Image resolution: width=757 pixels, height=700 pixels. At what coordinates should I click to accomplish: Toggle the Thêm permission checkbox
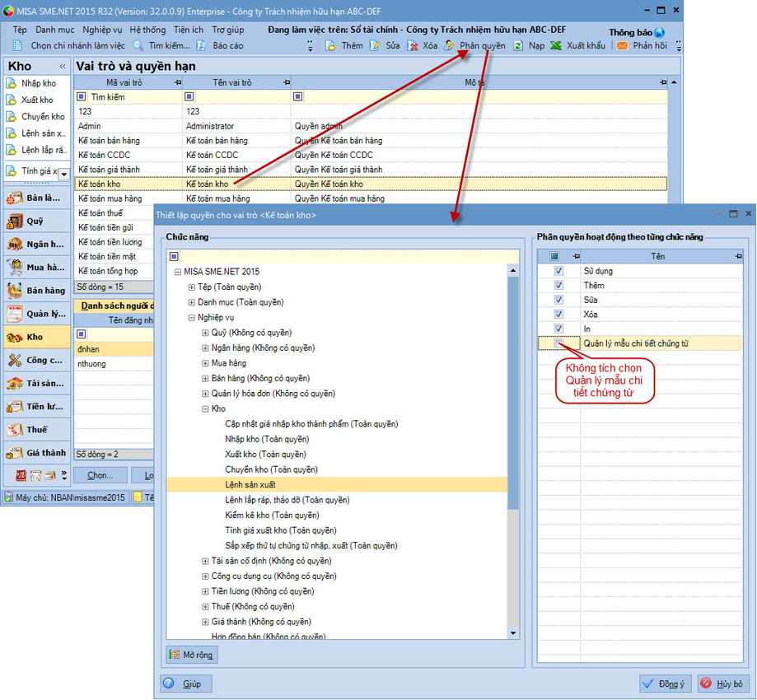point(558,285)
